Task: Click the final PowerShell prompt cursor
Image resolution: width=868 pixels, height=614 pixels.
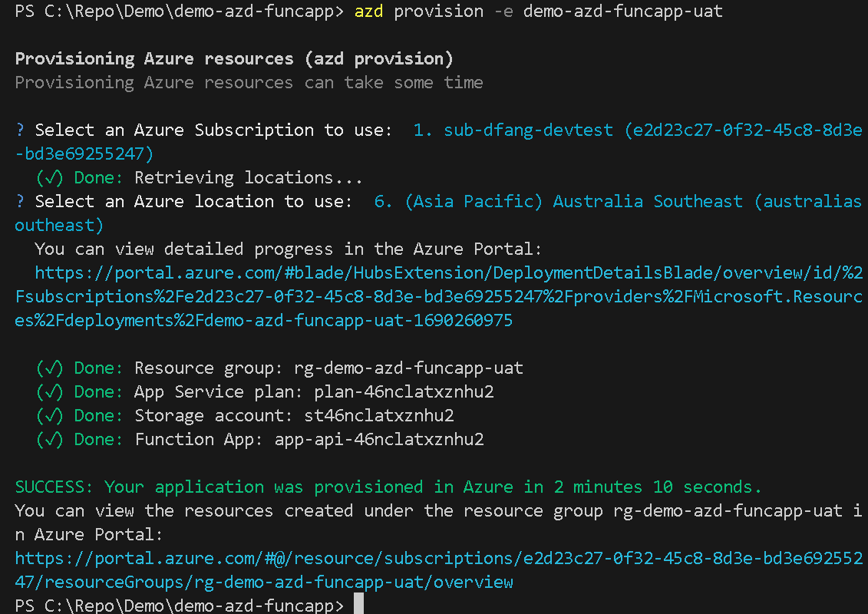Action: point(358,604)
